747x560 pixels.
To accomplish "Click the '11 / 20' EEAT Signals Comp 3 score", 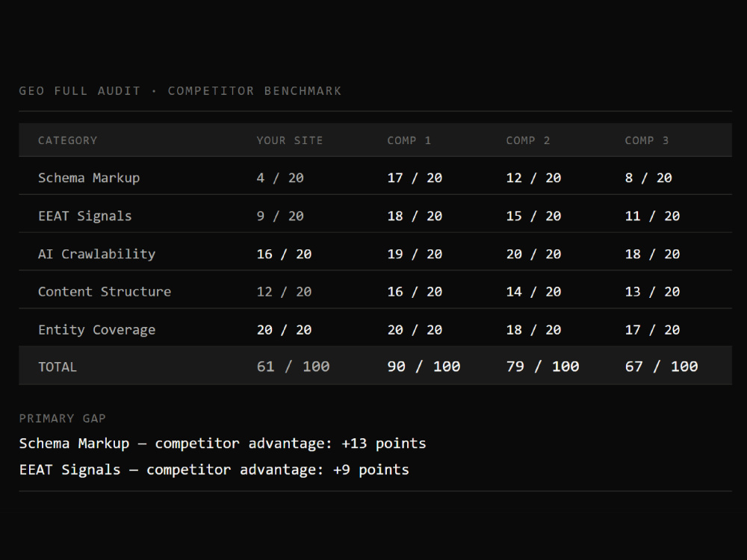I will [x=652, y=217].
